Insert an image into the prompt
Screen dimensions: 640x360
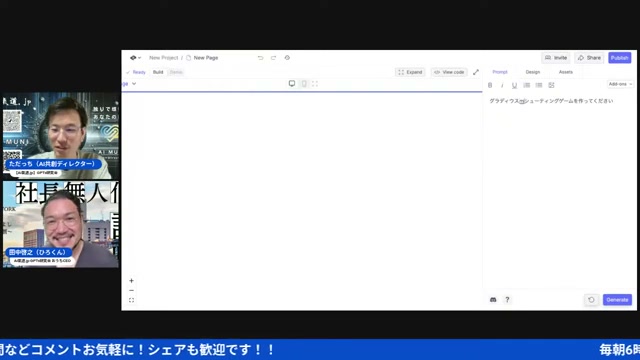click(x=551, y=85)
